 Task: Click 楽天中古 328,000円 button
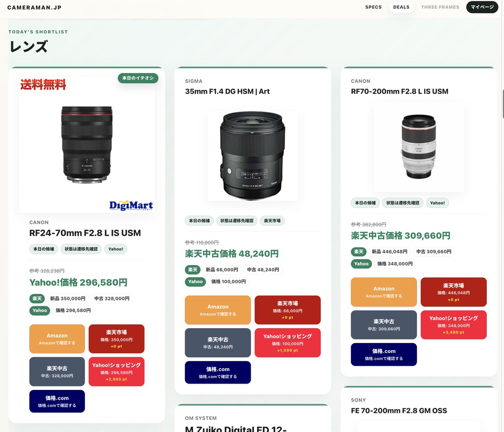point(57,371)
